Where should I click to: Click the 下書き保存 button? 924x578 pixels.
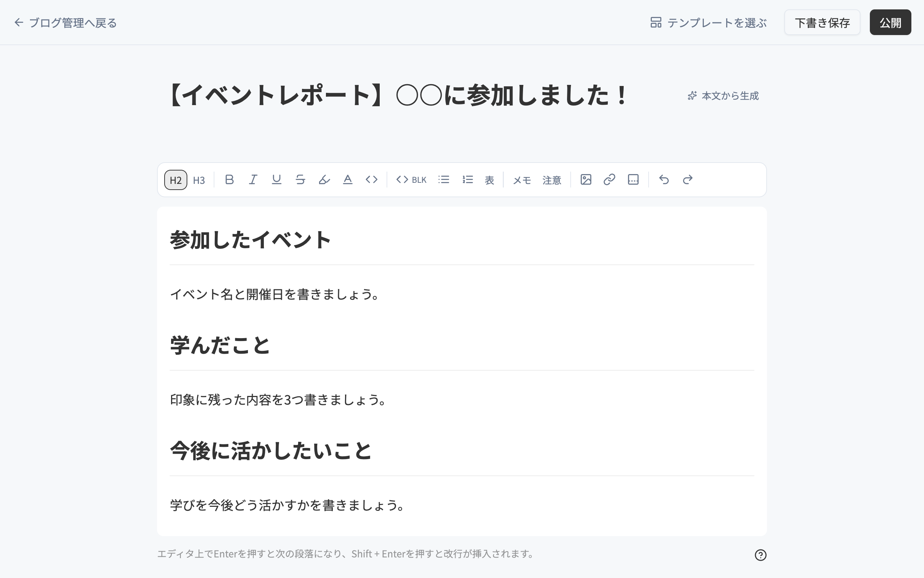coord(822,22)
